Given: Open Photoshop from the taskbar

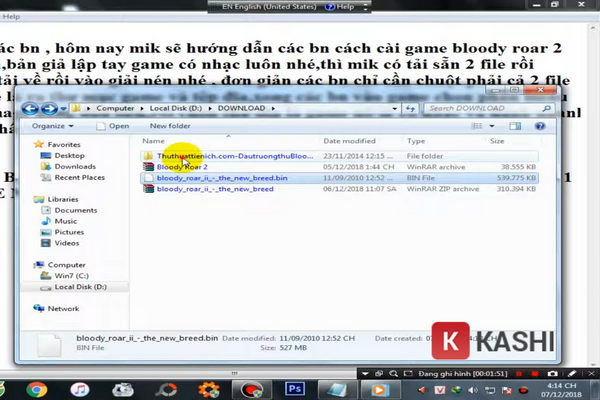Looking at the screenshot, I should [295, 389].
